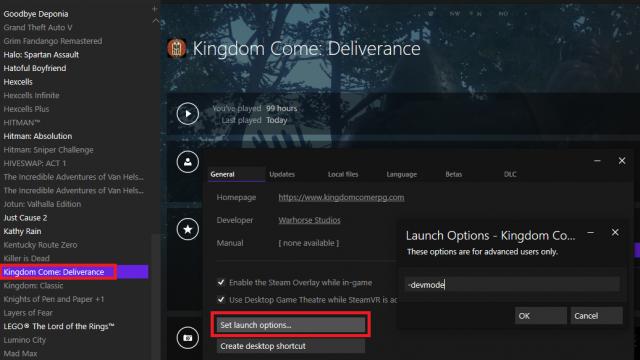Click the game list scrollbar
Viewport: 640px width, 360px height.
pos(156,297)
